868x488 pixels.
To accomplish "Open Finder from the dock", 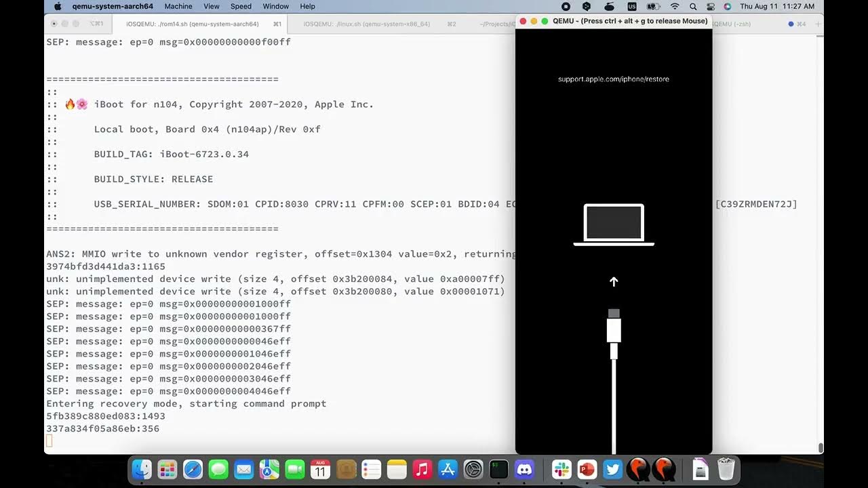I will click(142, 469).
